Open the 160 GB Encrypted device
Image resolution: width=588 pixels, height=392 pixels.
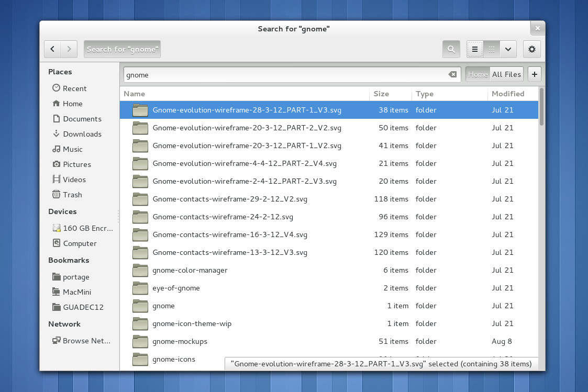coord(83,228)
